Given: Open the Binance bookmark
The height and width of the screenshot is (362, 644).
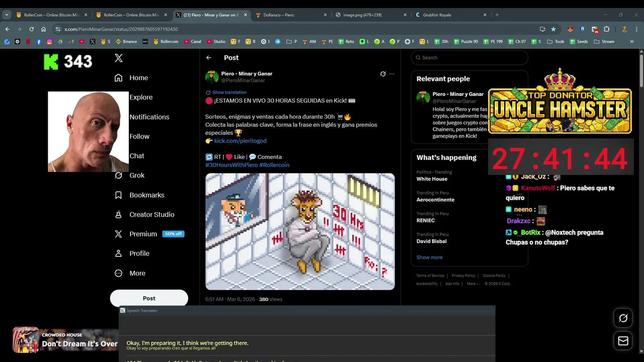Looking at the screenshot, I should pyautogui.click(x=126, y=42).
